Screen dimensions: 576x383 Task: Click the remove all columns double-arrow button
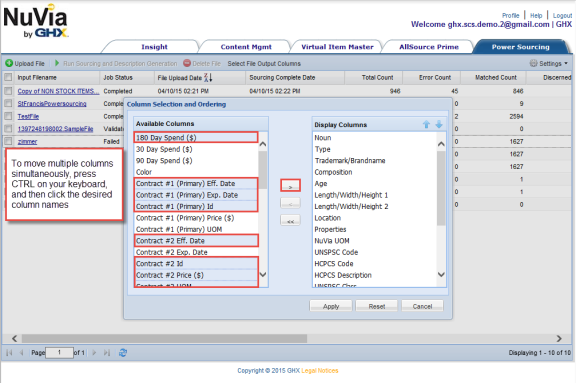coord(290,221)
